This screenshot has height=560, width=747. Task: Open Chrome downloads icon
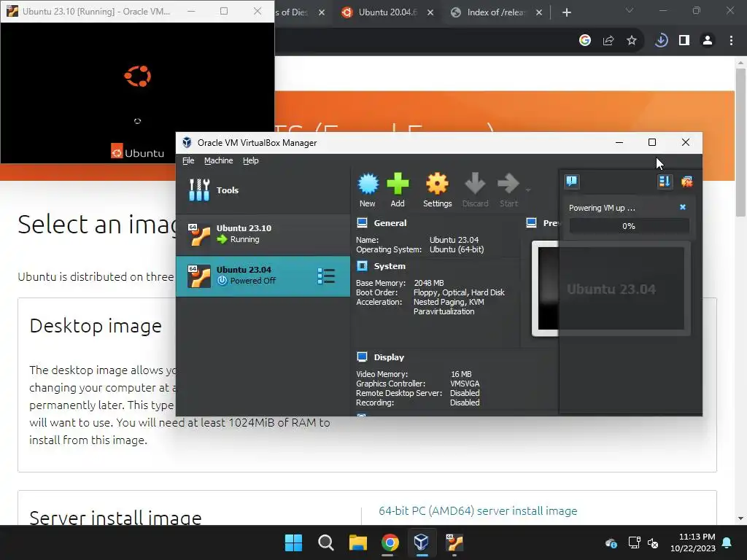pyautogui.click(x=661, y=41)
